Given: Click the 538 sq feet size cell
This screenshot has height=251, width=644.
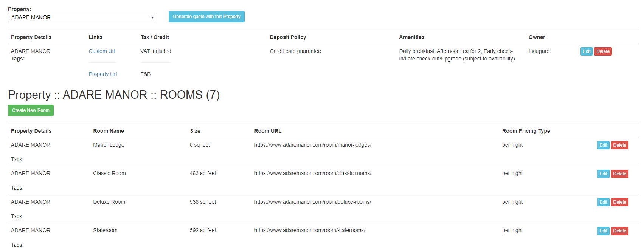Looking at the screenshot, I should (203, 202).
